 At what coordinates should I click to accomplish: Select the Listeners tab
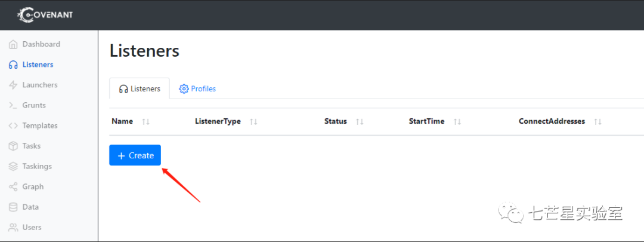pyautogui.click(x=140, y=88)
